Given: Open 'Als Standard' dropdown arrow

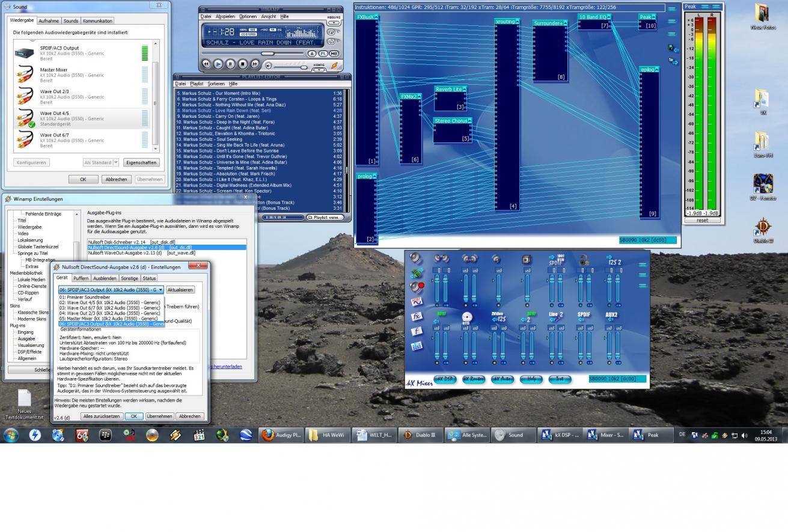Looking at the screenshot, I should tap(116, 162).
